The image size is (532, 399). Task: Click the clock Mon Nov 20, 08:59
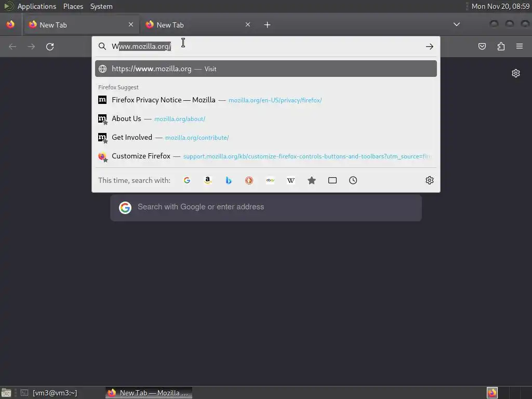pyautogui.click(x=500, y=6)
